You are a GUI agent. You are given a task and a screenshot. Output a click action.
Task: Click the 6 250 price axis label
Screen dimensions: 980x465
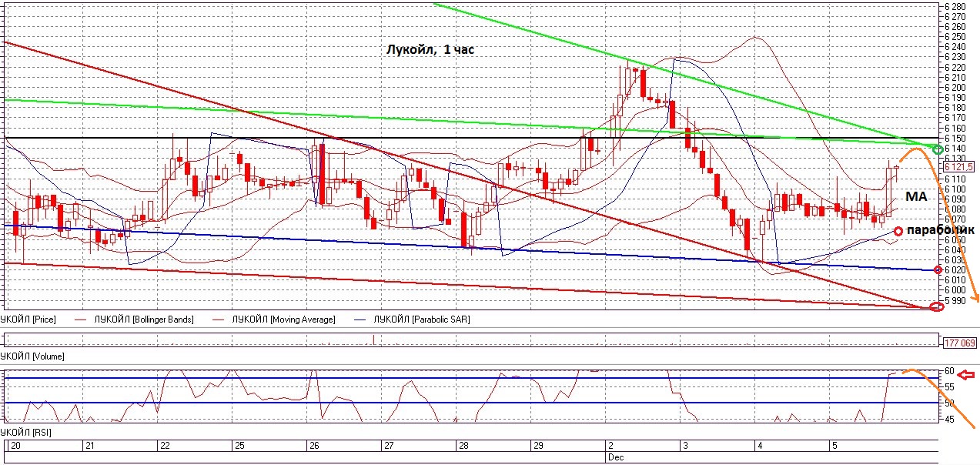pyautogui.click(x=956, y=37)
